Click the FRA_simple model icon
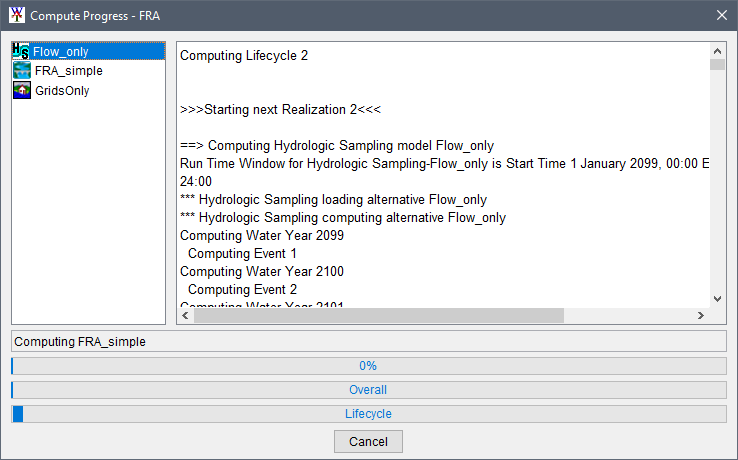 (x=22, y=71)
